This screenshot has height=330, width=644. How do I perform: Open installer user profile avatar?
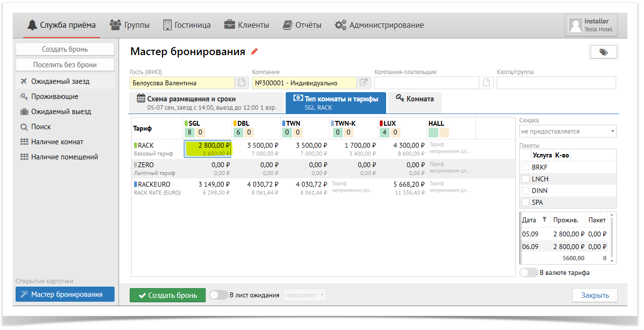point(576,25)
